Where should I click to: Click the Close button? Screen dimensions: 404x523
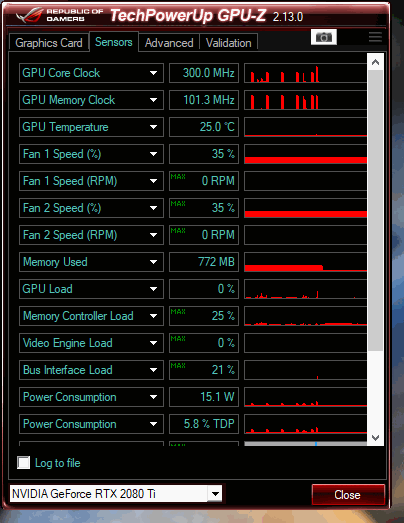point(348,495)
